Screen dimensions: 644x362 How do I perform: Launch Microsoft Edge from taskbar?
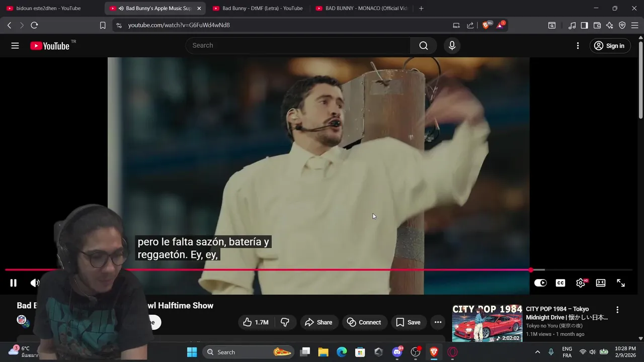click(x=342, y=352)
